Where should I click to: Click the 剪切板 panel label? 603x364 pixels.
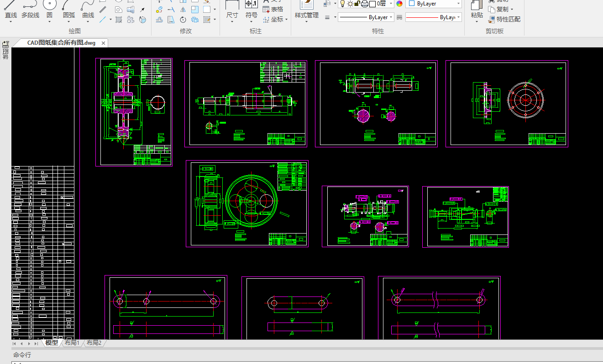click(495, 31)
